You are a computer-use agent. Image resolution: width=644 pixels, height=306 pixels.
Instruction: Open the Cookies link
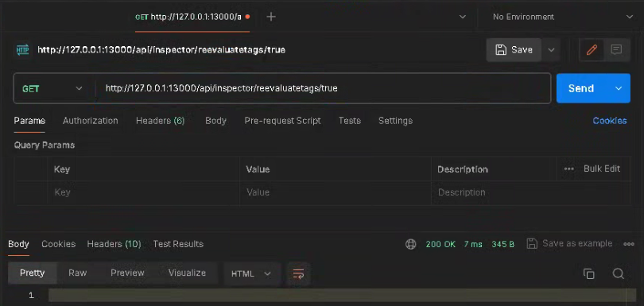610,121
